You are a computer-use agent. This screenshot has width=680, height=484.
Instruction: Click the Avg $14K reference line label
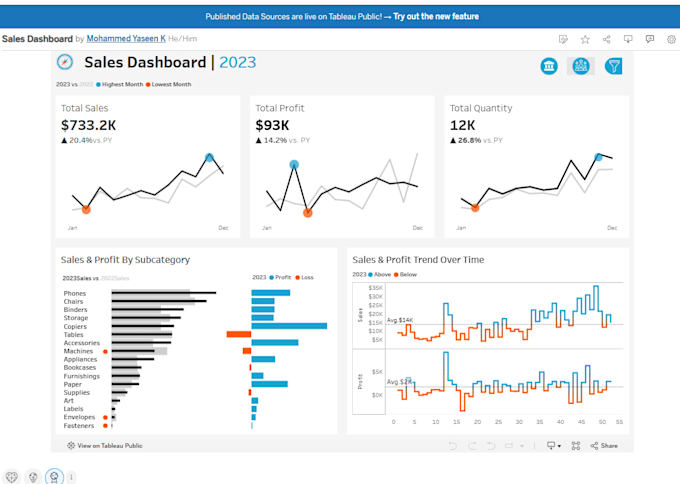(400, 320)
